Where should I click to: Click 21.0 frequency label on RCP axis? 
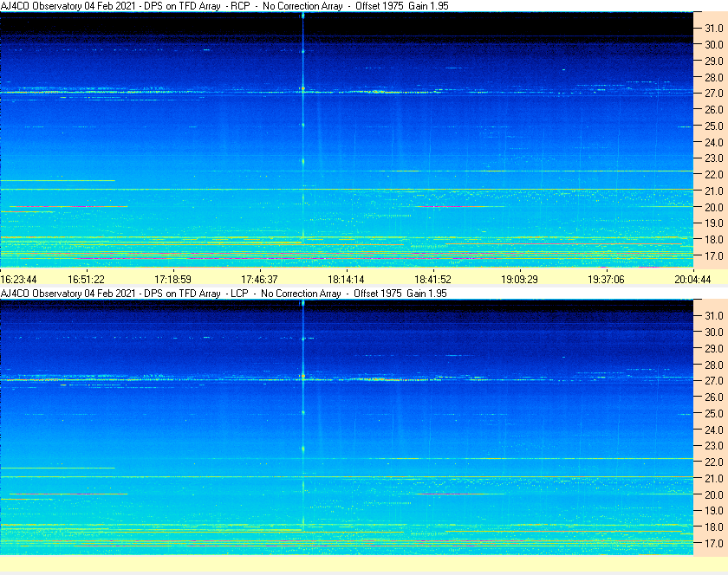[714, 191]
